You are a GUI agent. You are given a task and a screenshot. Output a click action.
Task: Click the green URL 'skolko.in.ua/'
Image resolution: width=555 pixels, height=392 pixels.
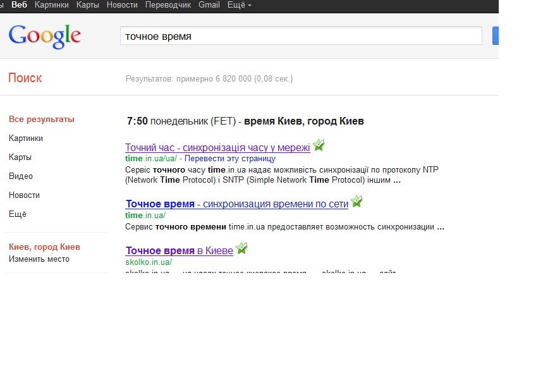coord(149,262)
